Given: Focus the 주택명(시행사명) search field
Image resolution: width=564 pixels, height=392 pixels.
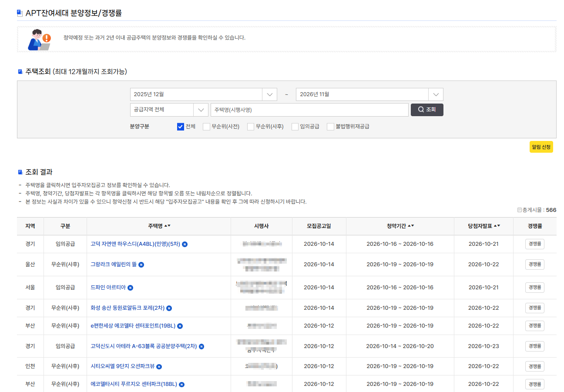Looking at the screenshot, I should 309,110.
